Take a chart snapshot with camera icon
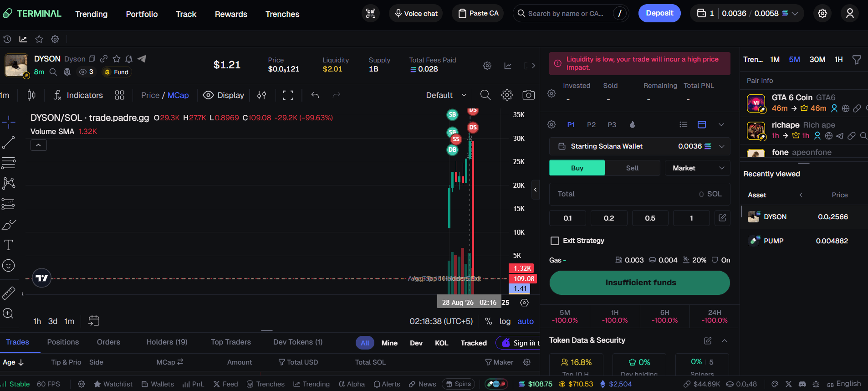 point(528,95)
